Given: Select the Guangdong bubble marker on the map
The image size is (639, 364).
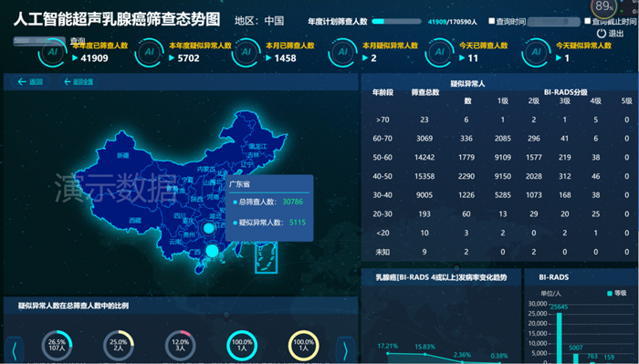Looking at the screenshot, I should (212, 250).
